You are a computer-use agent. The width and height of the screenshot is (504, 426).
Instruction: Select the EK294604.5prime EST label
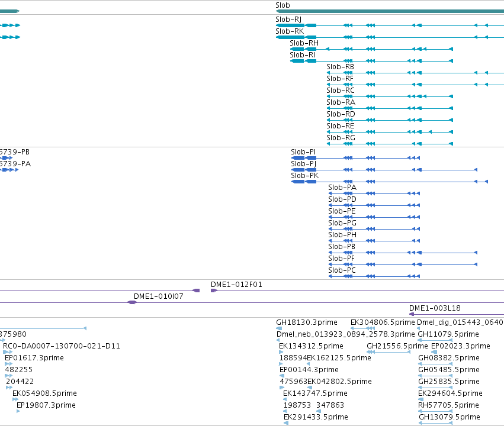[450, 394]
